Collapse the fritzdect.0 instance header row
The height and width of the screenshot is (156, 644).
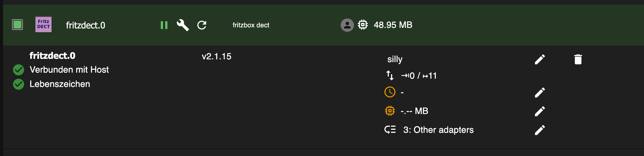323,25
